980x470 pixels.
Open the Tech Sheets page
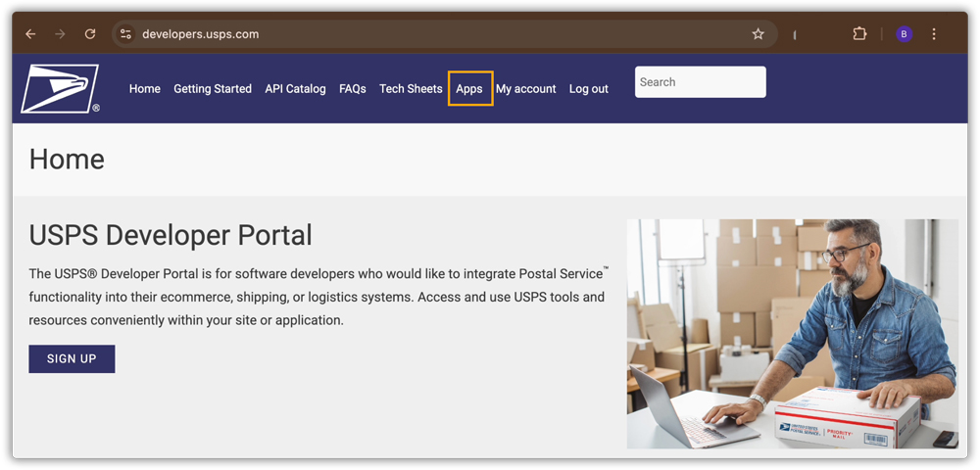[x=411, y=89]
